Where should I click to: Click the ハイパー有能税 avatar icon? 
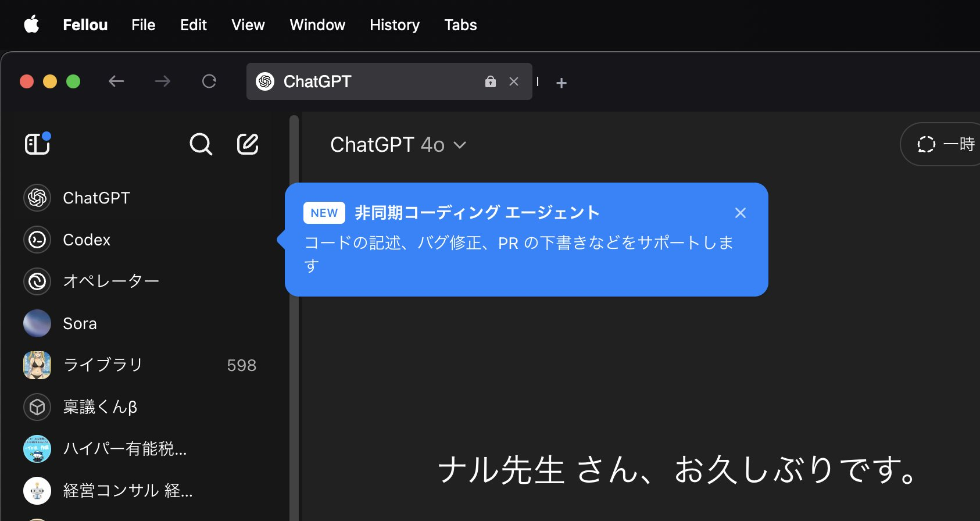(x=37, y=449)
